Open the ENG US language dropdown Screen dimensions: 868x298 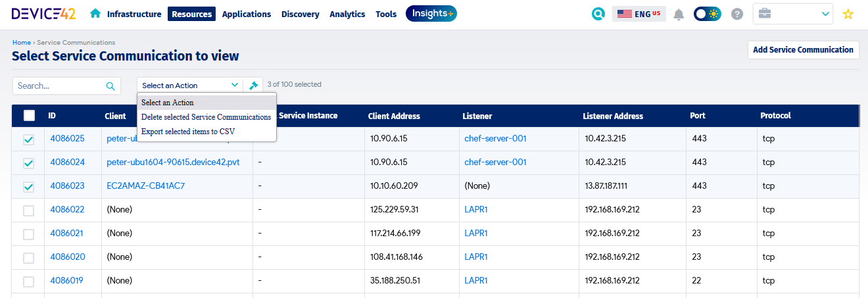point(639,14)
